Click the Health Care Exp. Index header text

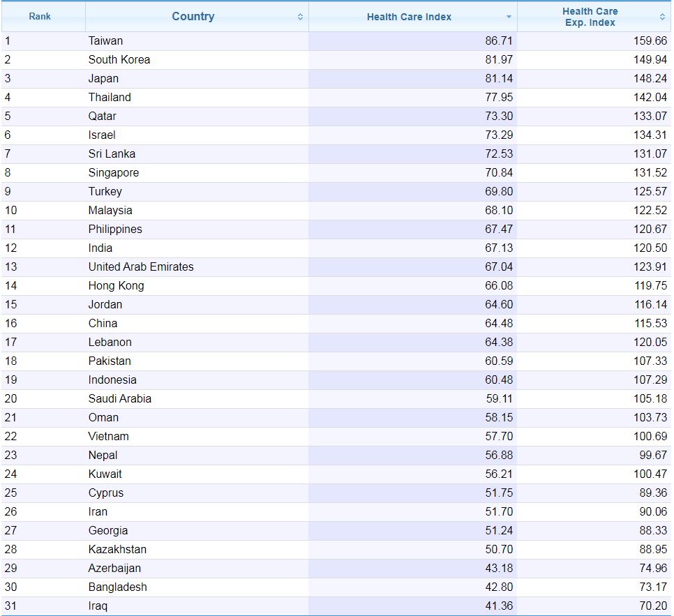(590, 17)
